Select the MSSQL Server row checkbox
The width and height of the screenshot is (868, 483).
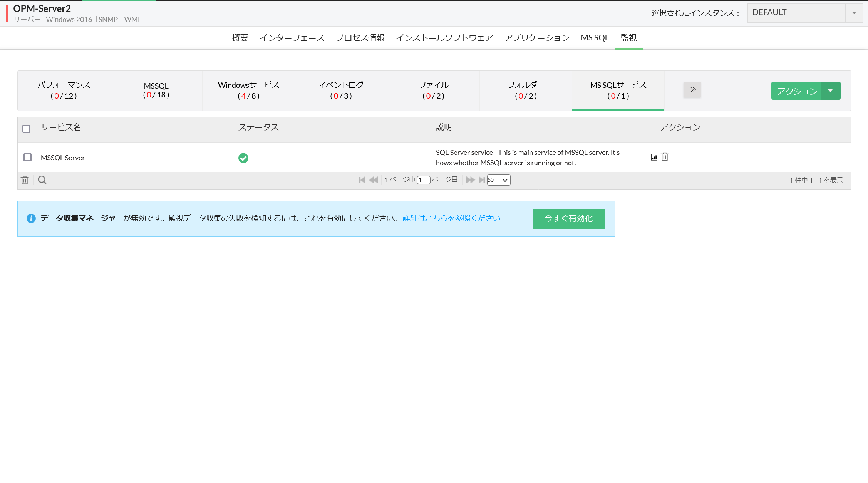27,158
